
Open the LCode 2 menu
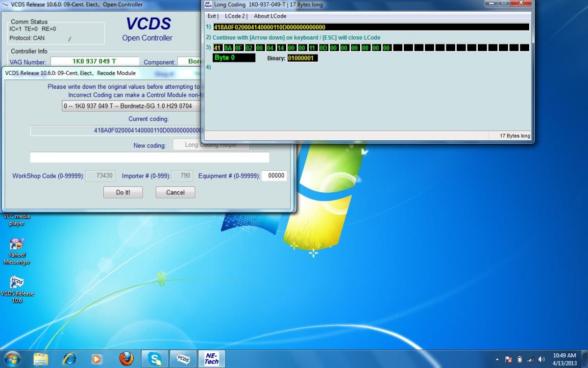point(235,16)
